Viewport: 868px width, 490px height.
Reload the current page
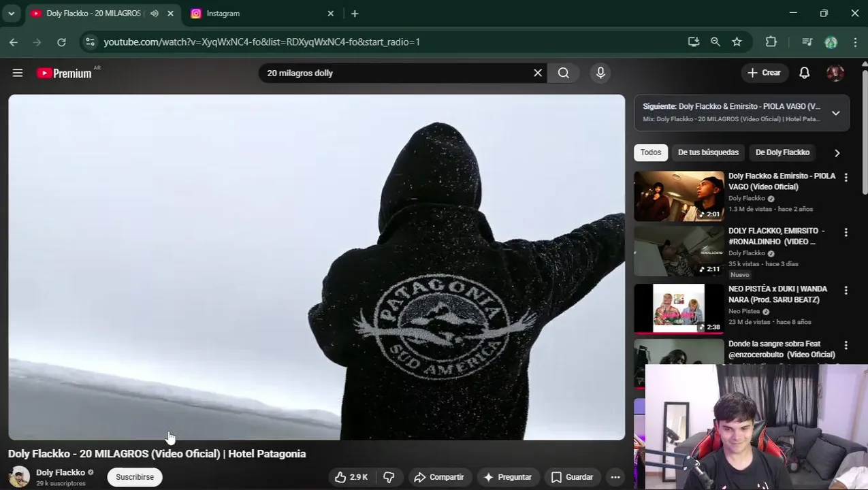coord(61,42)
